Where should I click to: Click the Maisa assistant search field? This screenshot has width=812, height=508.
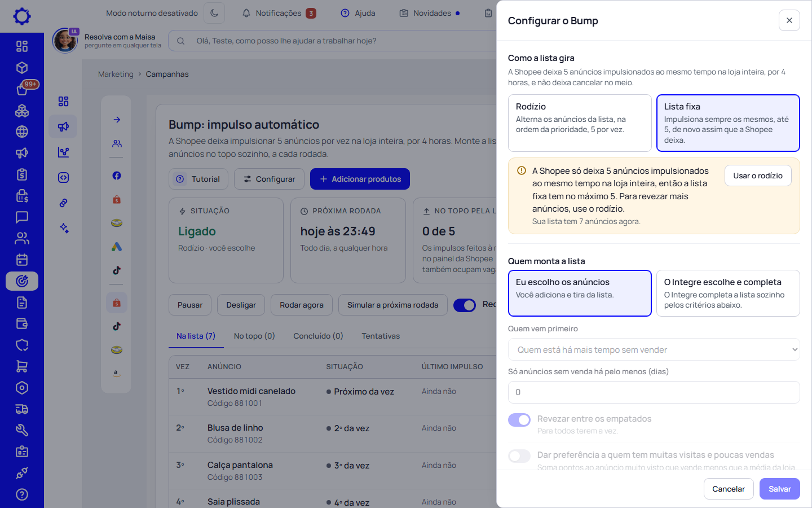point(333,41)
